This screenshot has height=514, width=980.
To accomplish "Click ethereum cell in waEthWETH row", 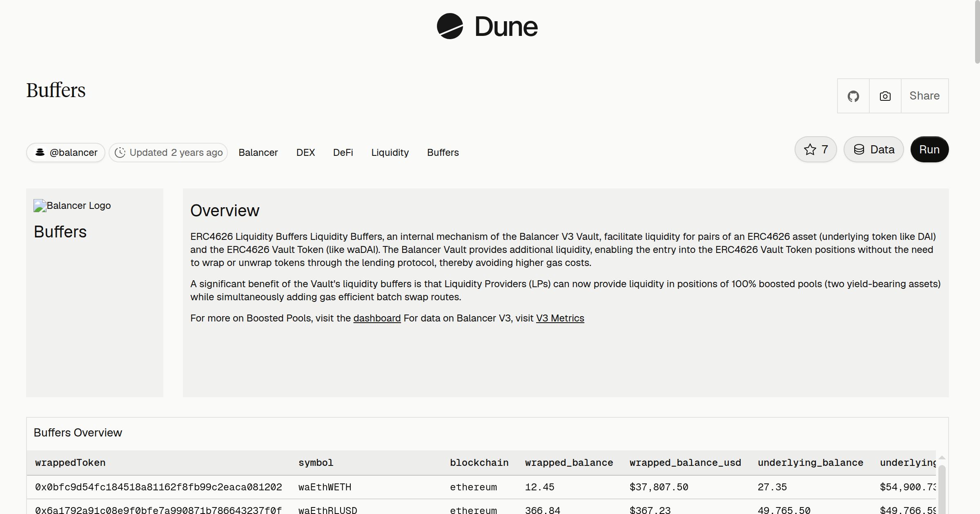I will click(x=473, y=487).
